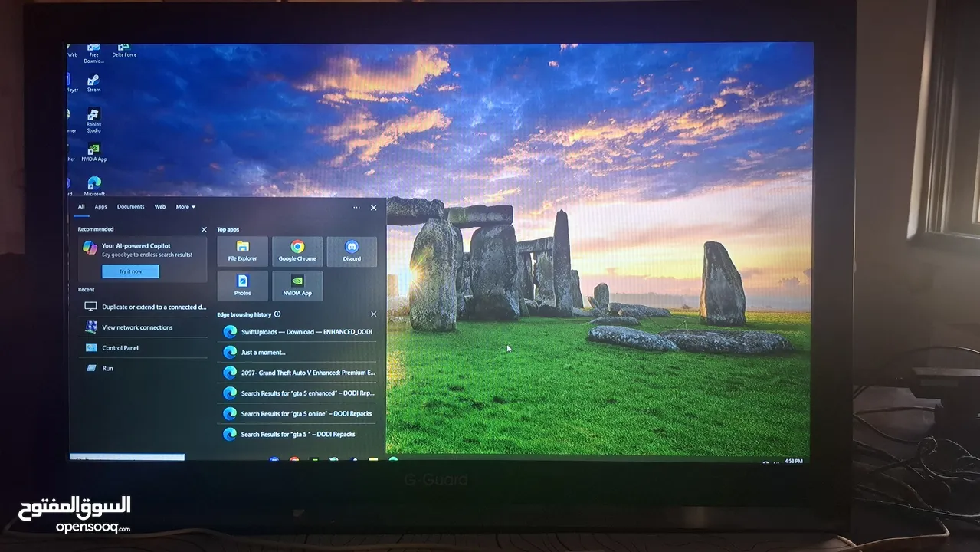Screen dimensions: 980x552
Task: Open the Grand Theft Auto V Enhanced history entry
Action: tap(297, 373)
